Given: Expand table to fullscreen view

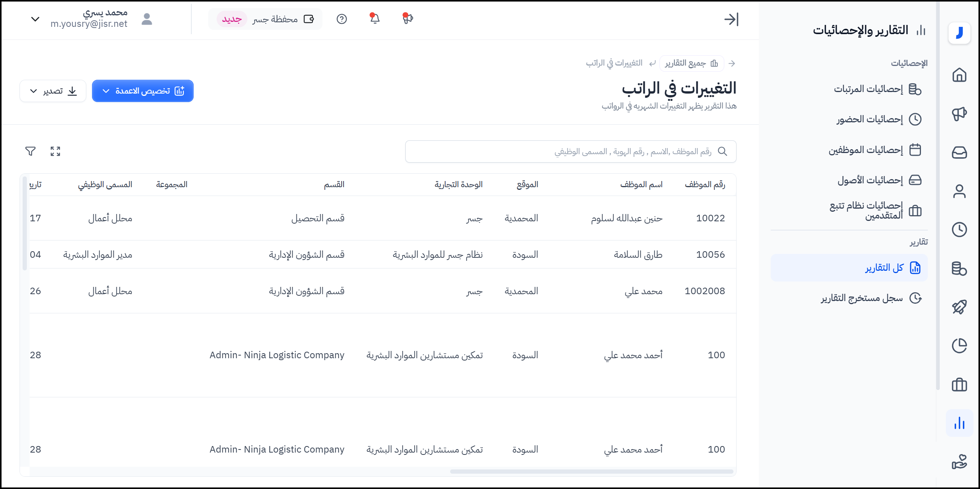Looking at the screenshot, I should (55, 151).
